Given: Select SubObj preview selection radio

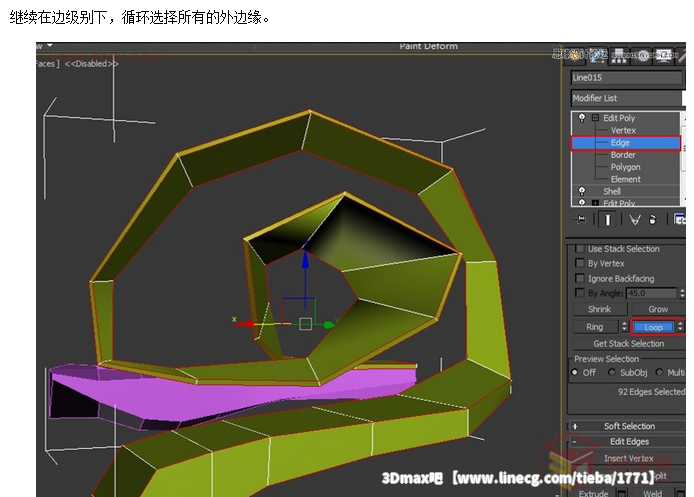Looking at the screenshot, I should [x=612, y=372].
